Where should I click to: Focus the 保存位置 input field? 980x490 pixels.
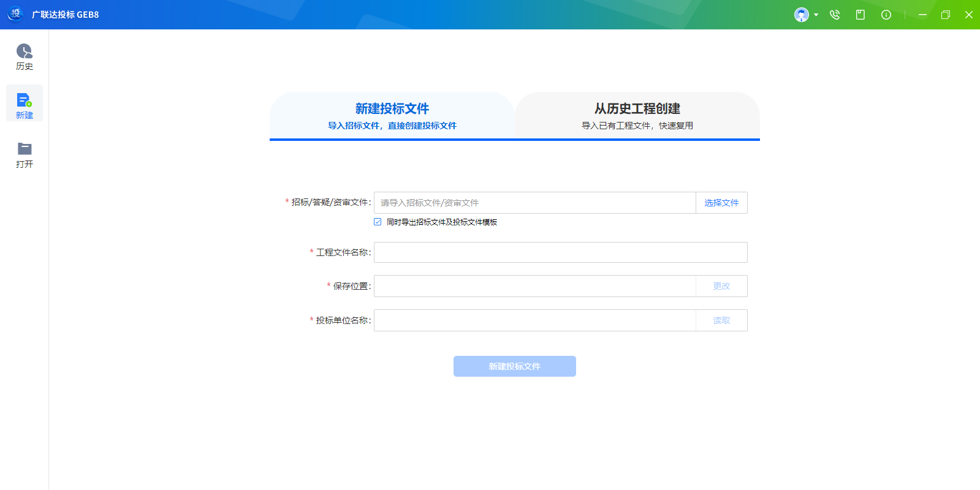(x=534, y=286)
